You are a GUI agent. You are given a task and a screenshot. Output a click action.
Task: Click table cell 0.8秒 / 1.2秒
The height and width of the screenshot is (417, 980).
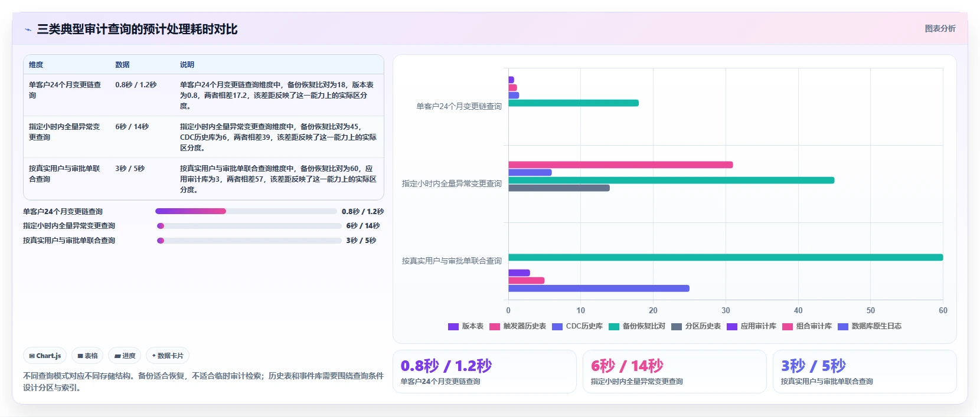pyautogui.click(x=136, y=85)
